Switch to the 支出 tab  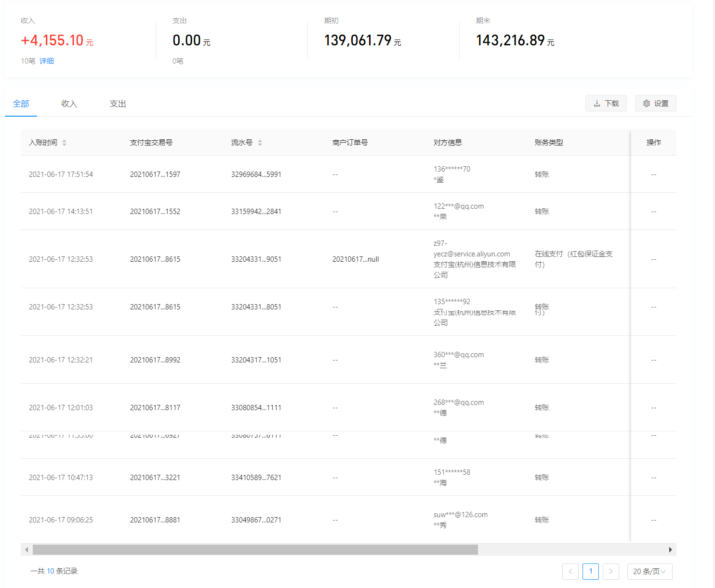(118, 104)
